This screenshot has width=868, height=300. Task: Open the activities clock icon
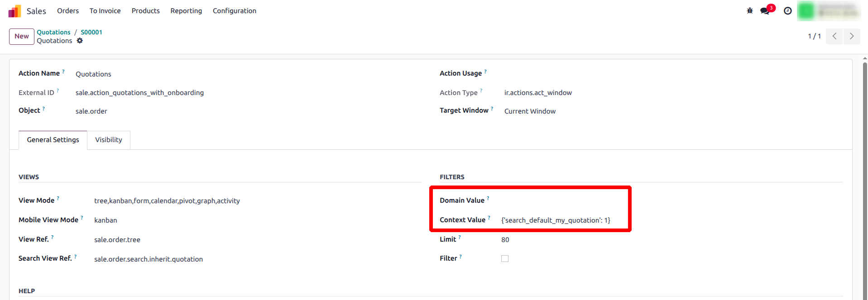(788, 11)
